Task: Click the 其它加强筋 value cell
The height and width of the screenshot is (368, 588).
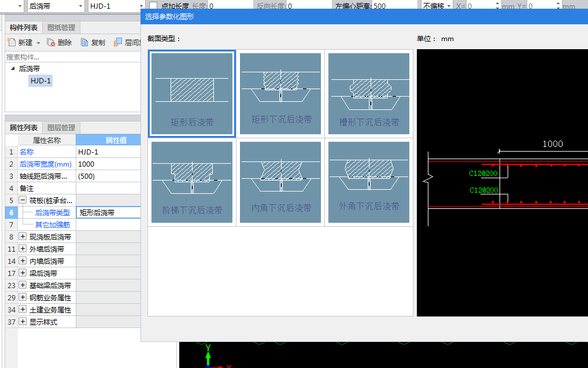Action: (108, 225)
